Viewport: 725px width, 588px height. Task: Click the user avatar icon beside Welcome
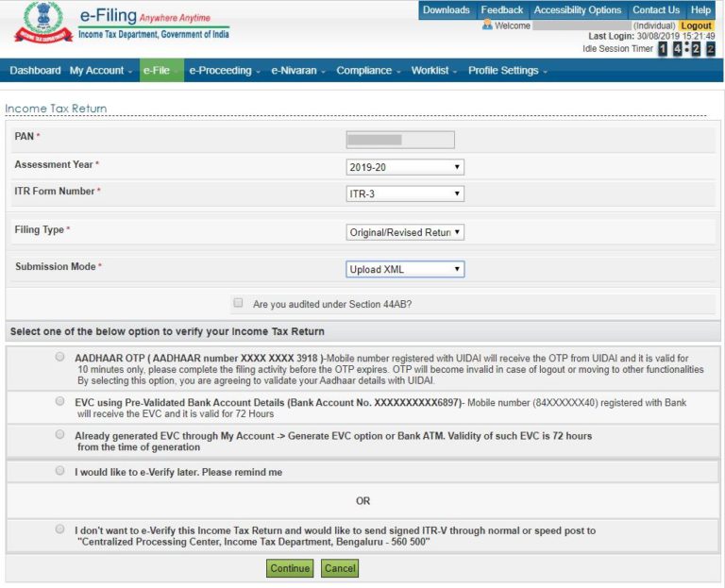click(487, 25)
